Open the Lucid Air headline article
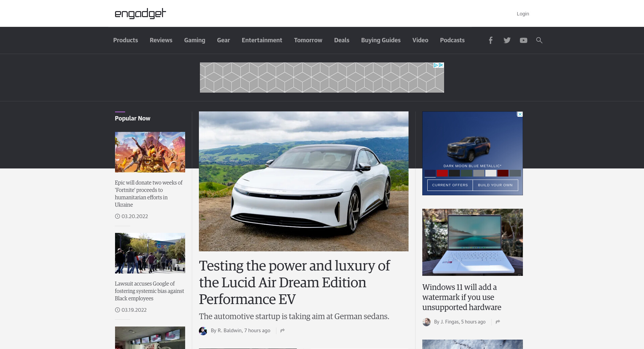Screen dimensions: 644x349 [x=294, y=282]
